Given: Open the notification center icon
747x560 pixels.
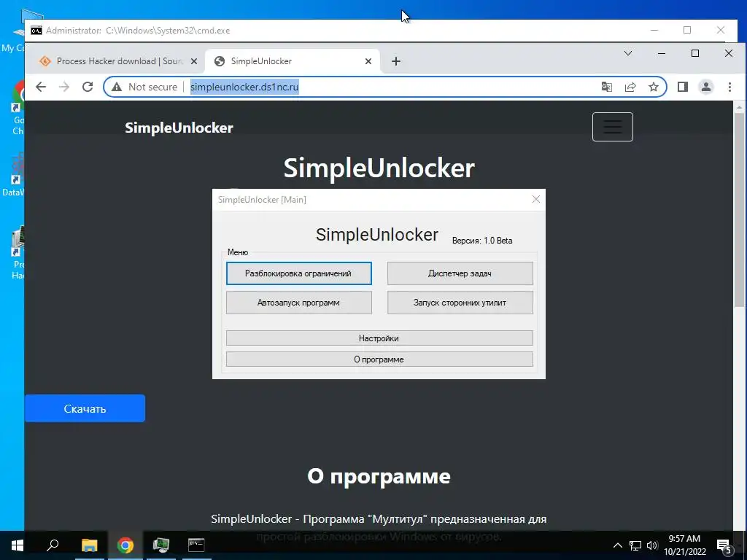Looking at the screenshot, I should (x=724, y=546).
